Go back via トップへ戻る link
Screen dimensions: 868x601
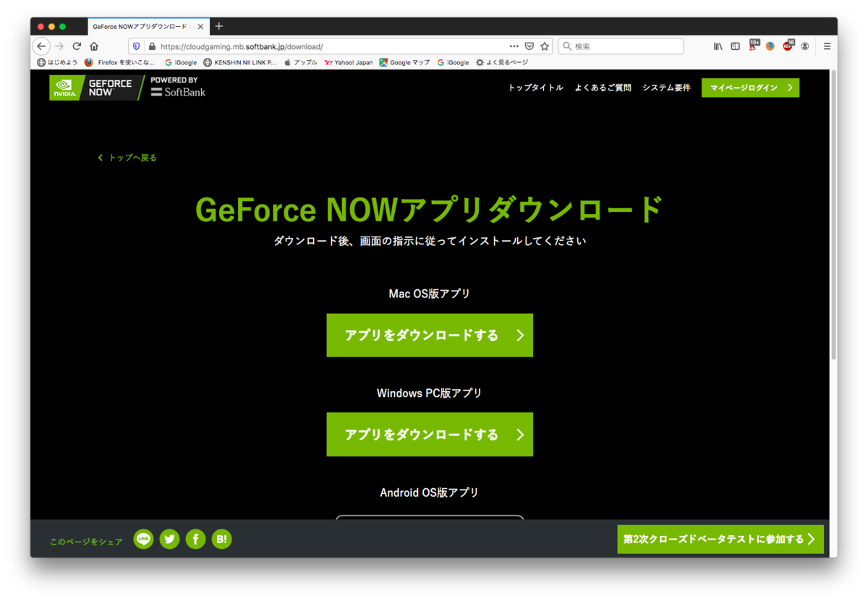click(127, 158)
